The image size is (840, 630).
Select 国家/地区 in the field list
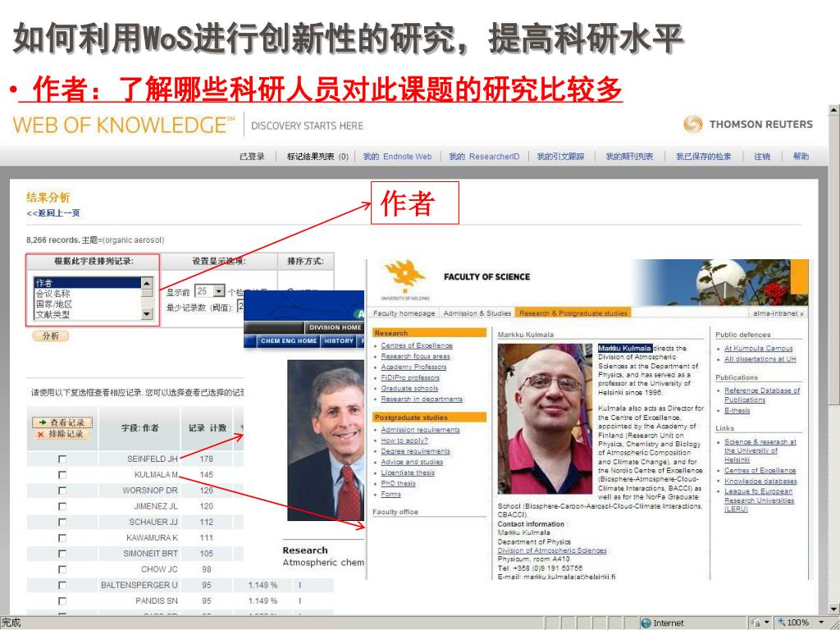(x=87, y=304)
